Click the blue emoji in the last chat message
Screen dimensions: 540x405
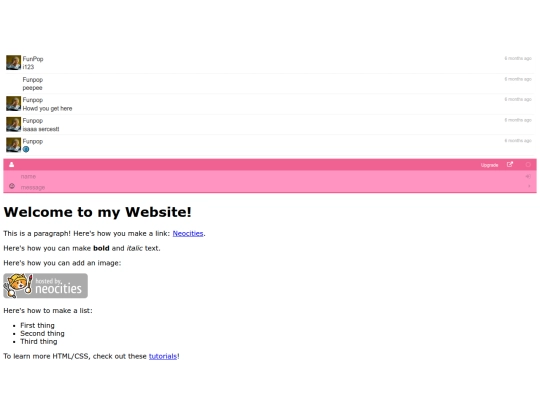pos(26,149)
